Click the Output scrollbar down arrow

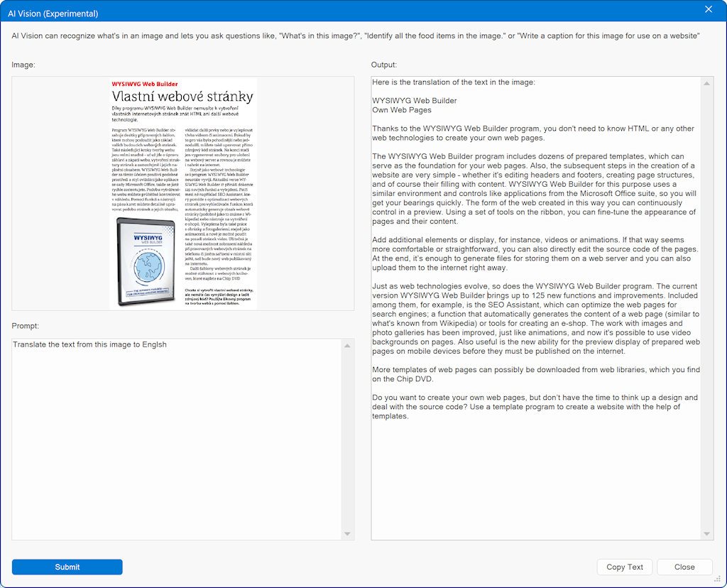pos(706,534)
